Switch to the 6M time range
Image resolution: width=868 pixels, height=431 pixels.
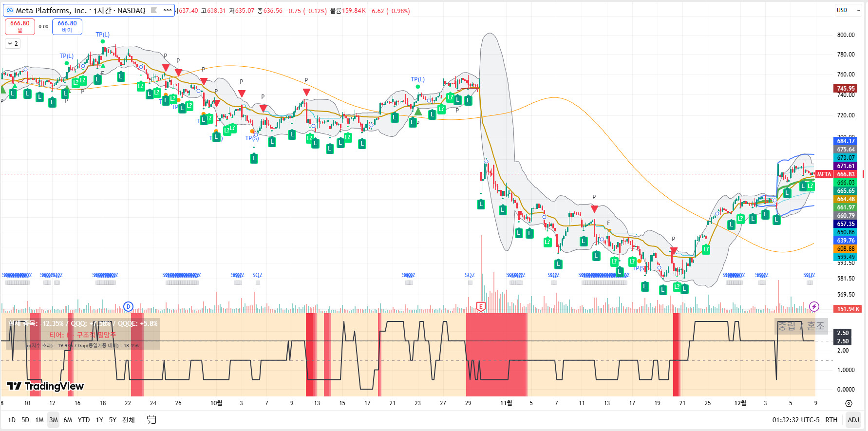tap(68, 420)
